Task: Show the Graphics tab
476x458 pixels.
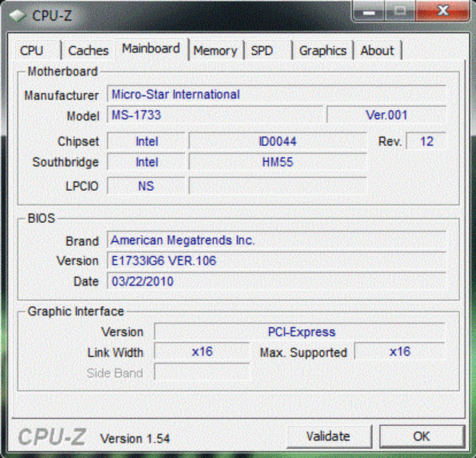Action: point(322,50)
